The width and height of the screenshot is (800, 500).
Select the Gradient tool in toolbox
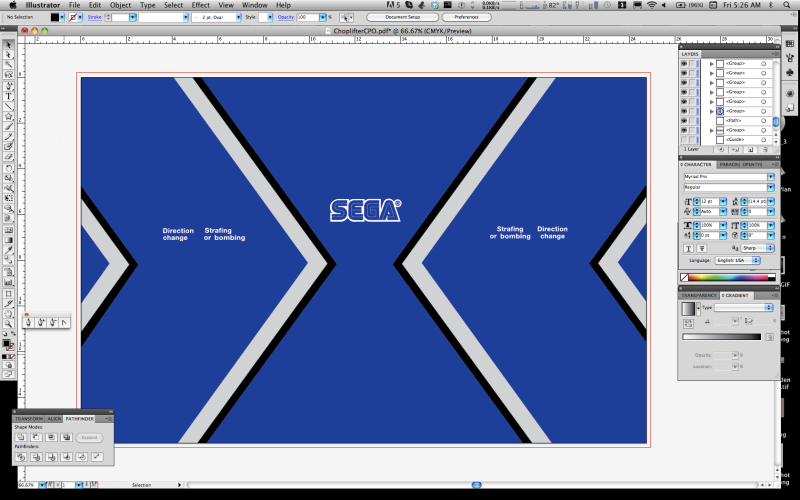(x=8, y=240)
